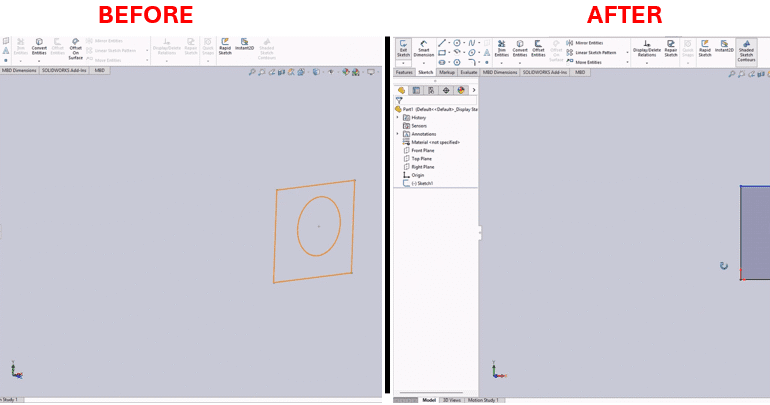Select the Sketch Fillet tool
Screen dimensions: 770x405
click(x=471, y=62)
